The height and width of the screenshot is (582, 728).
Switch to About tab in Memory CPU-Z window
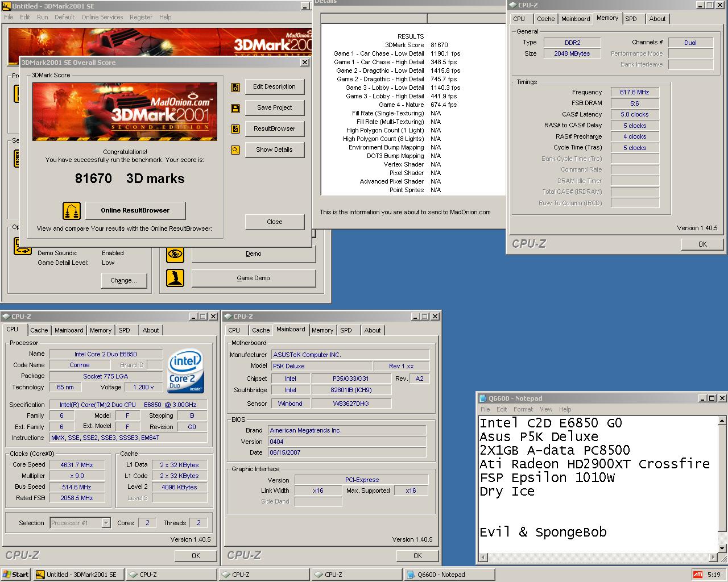(x=657, y=19)
